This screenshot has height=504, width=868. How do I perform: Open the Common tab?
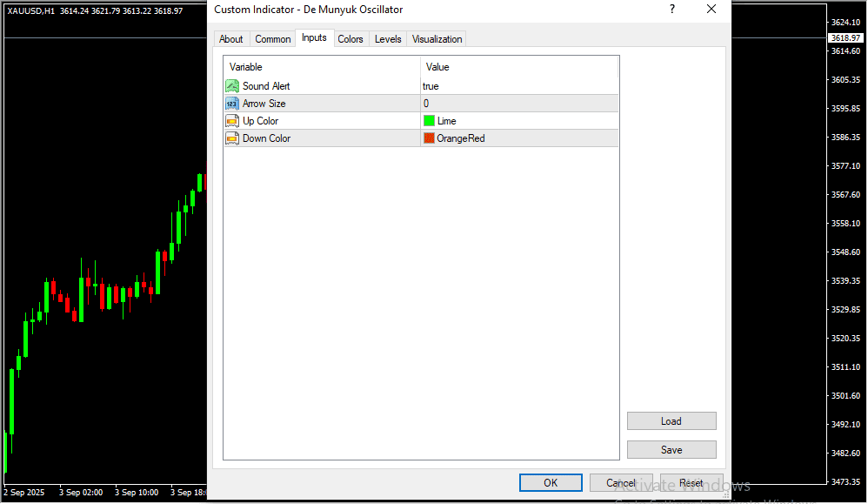coord(273,39)
